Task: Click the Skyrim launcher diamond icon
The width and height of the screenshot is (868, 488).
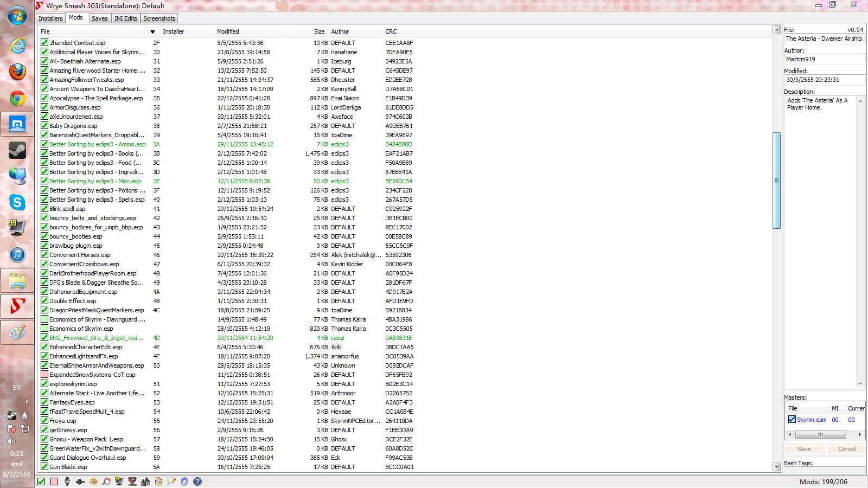Action: [67, 481]
